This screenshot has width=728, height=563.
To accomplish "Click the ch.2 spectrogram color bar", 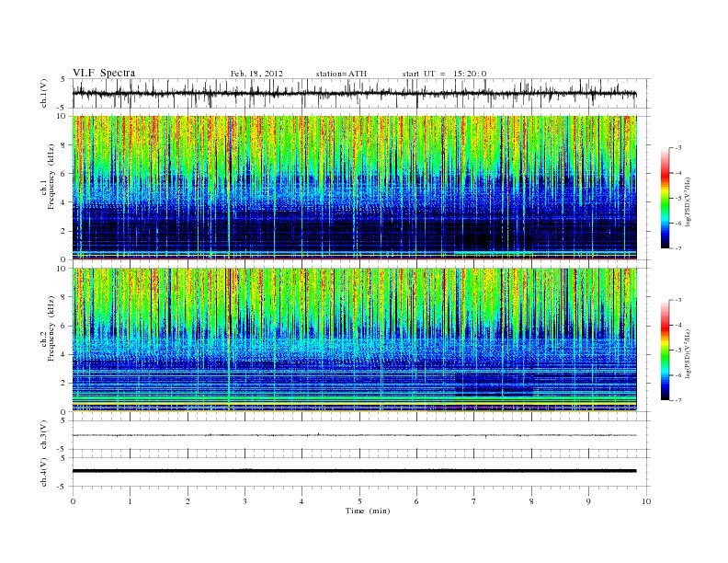I will [x=665, y=350].
